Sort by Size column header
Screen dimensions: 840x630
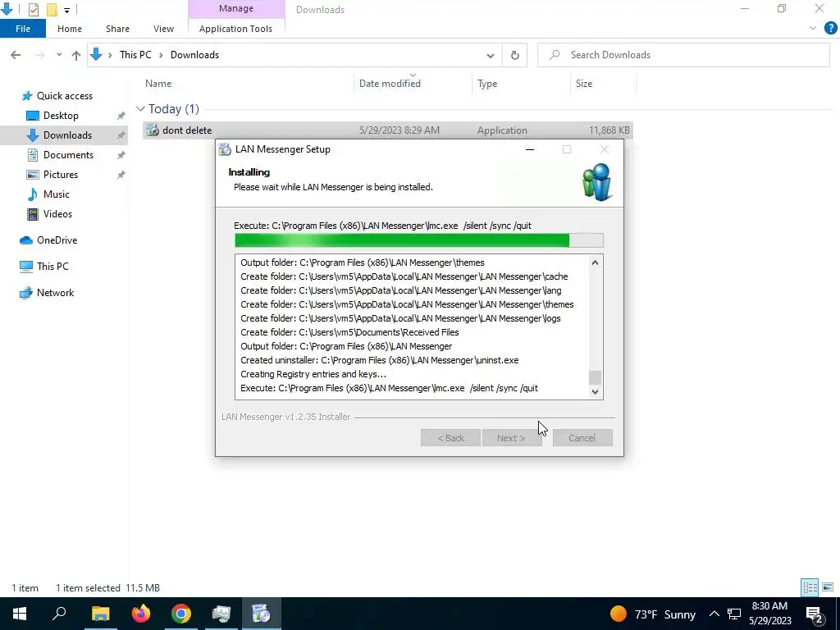point(584,84)
